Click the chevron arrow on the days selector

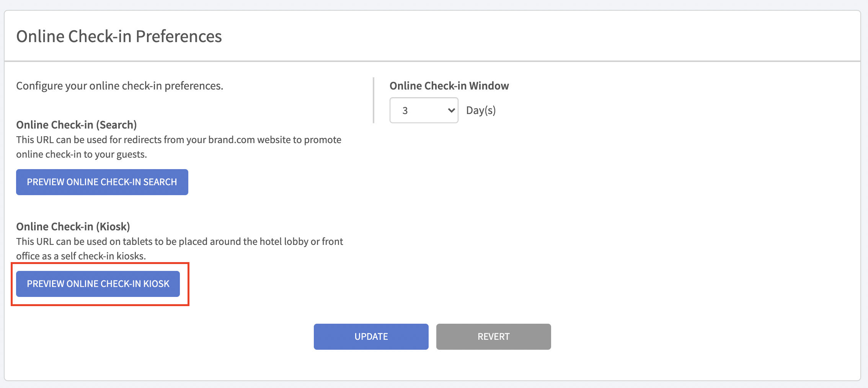pos(451,110)
